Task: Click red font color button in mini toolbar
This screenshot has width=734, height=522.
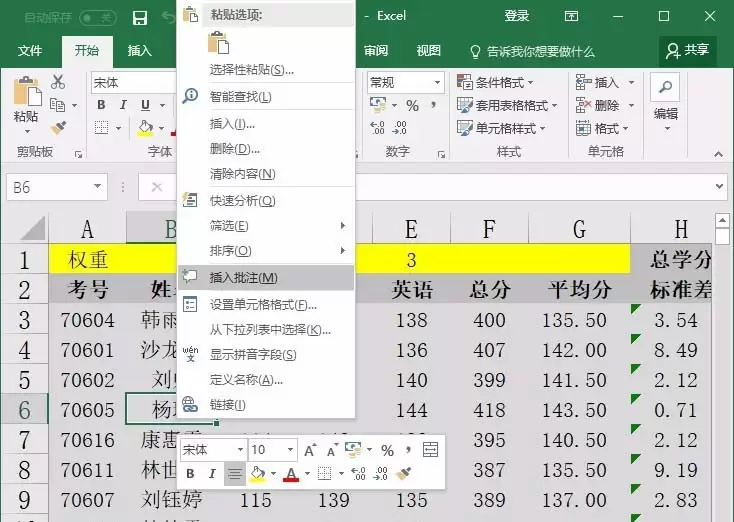Action: point(291,474)
